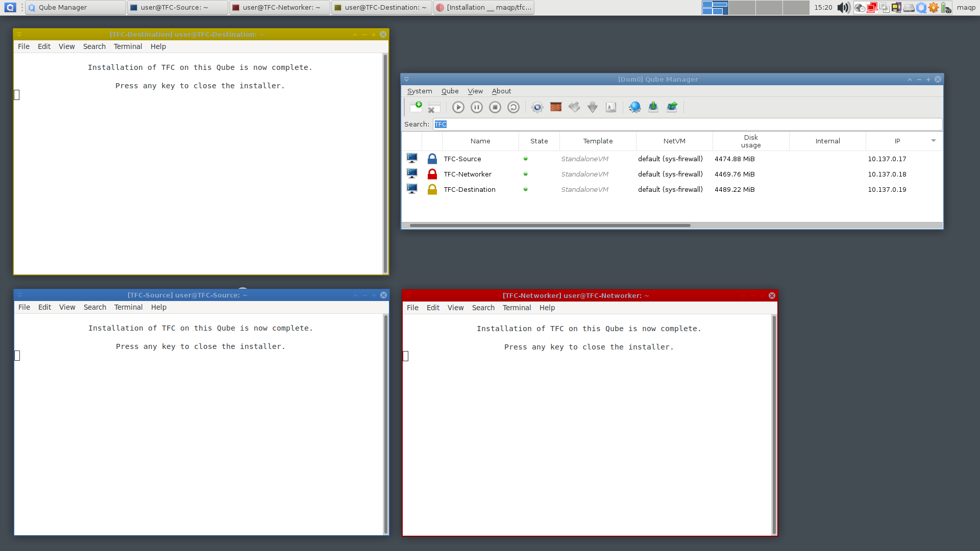This screenshot has width=980, height=551.
Task: Open Qube settings gear icon
Action: pos(537,107)
